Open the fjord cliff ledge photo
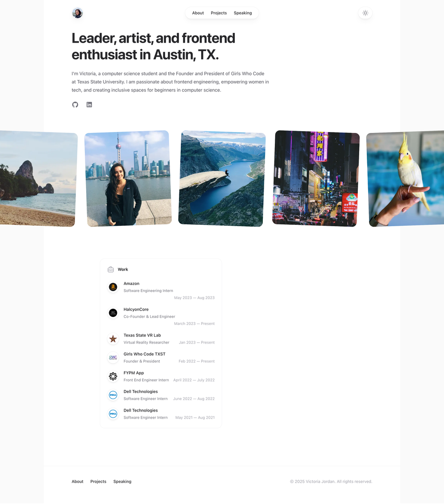444x504 pixels. 222,178
